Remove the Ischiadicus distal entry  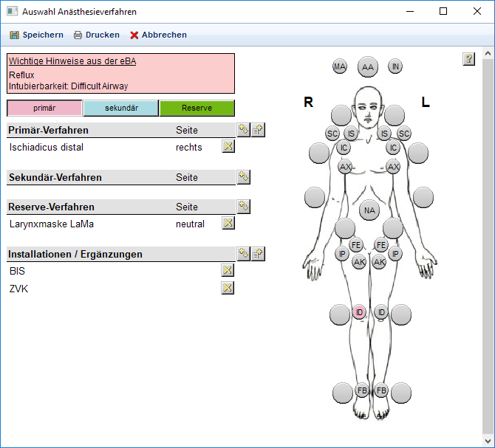click(x=228, y=146)
